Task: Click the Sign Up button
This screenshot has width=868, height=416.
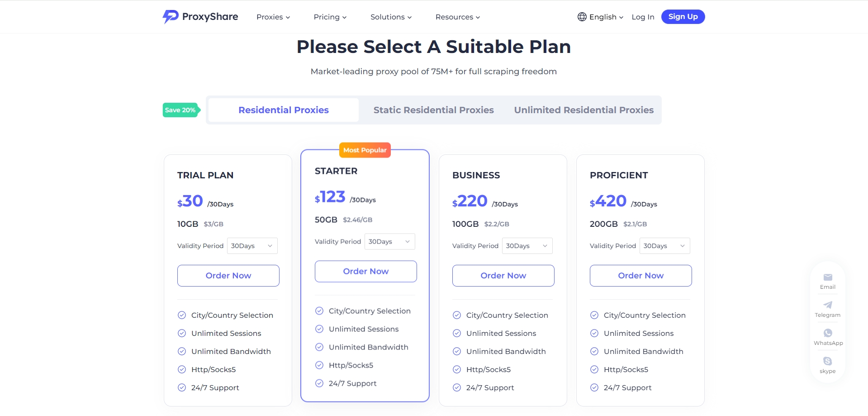Action: tap(683, 17)
